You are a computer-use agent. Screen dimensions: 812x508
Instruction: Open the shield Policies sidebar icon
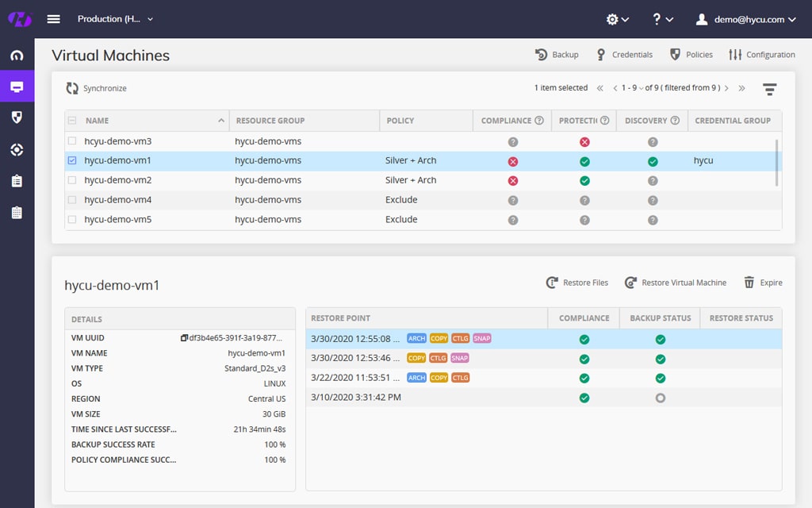(x=17, y=117)
